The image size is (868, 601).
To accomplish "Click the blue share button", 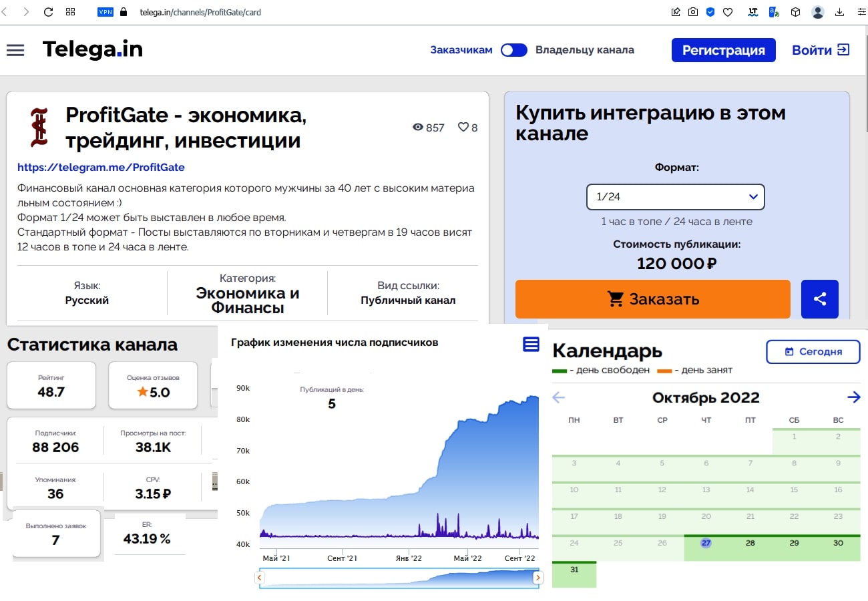I will [x=820, y=299].
